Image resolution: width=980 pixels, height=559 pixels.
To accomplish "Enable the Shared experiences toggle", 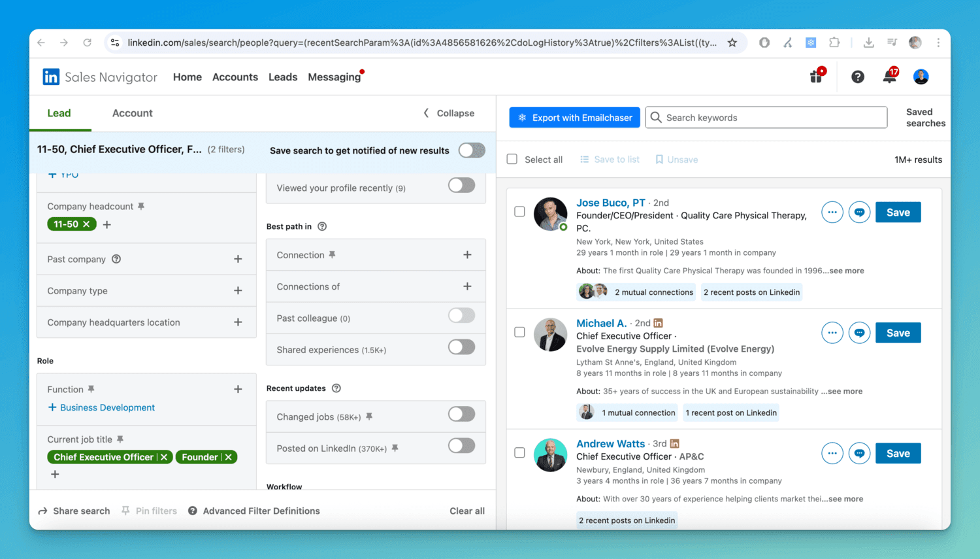I will click(x=462, y=347).
